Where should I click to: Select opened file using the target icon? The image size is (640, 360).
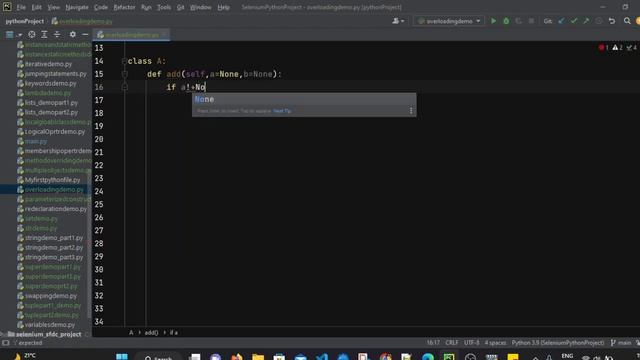pyautogui.click(x=31, y=35)
